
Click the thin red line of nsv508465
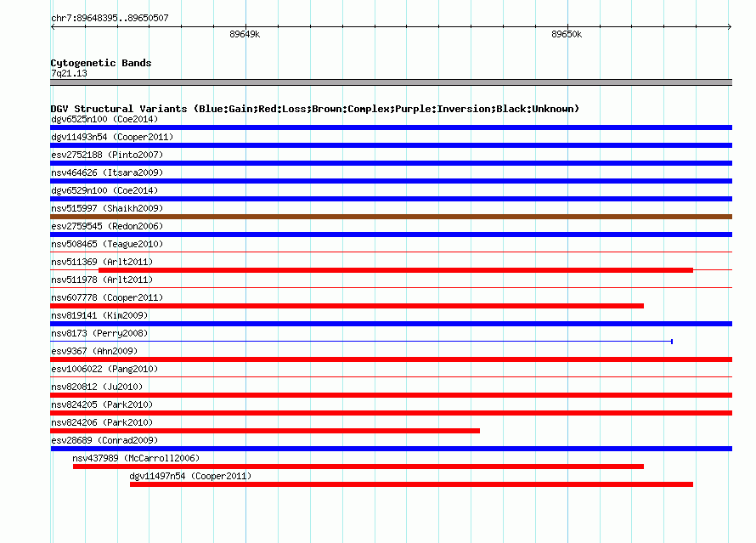[x=391, y=252]
